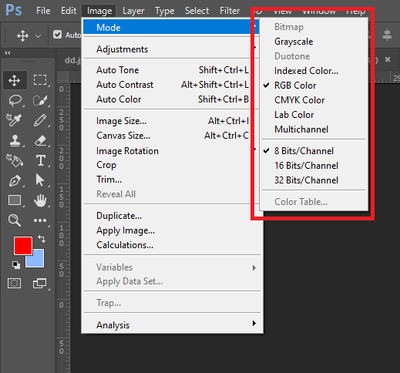
Task: Open the File menu
Action: [43, 11]
